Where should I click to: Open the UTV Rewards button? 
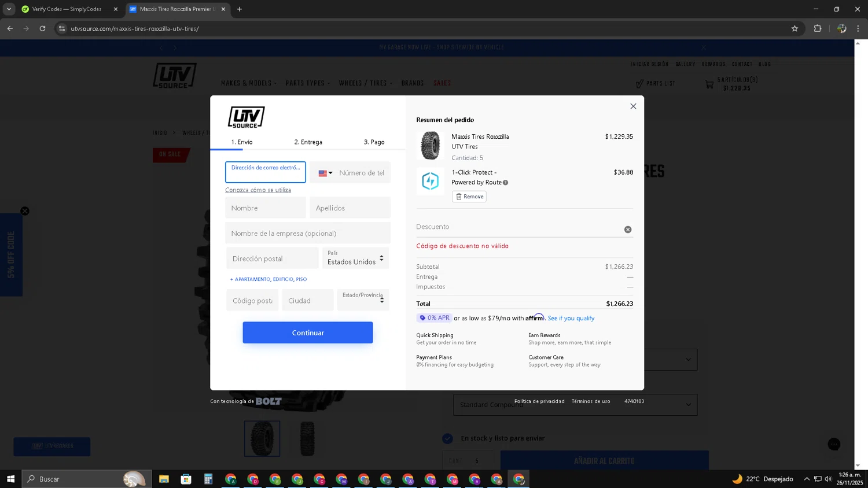click(x=52, y=446)
